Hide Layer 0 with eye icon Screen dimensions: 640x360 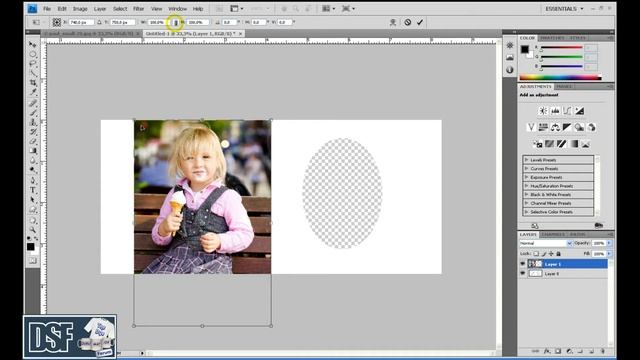pyautogui.click(x=522, y=273)
